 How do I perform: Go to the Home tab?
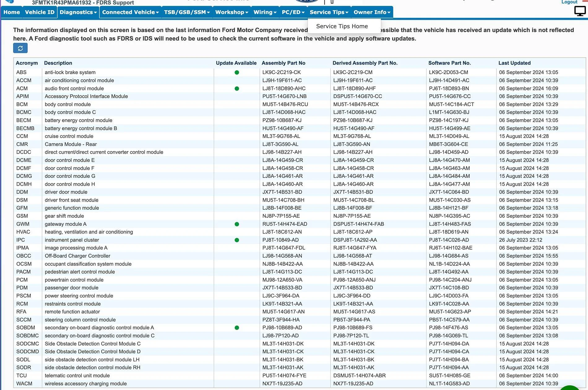[12, 12]
